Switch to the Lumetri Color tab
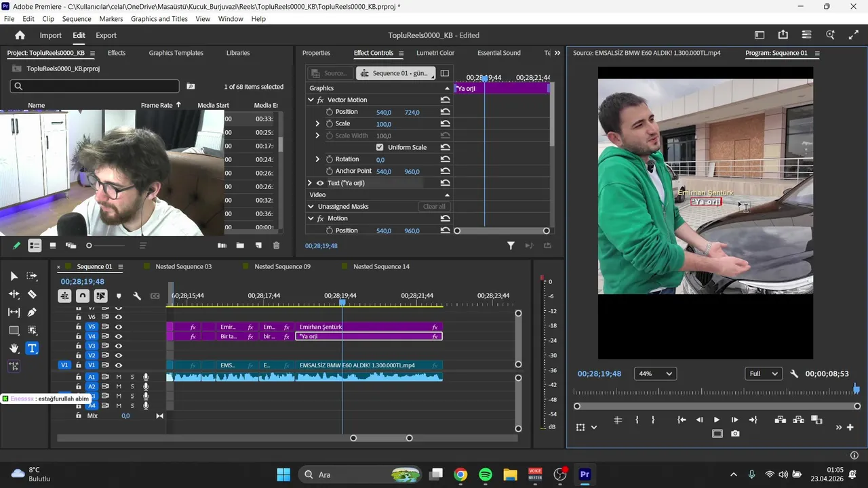 pyautogui.click(x=435, y=53)
